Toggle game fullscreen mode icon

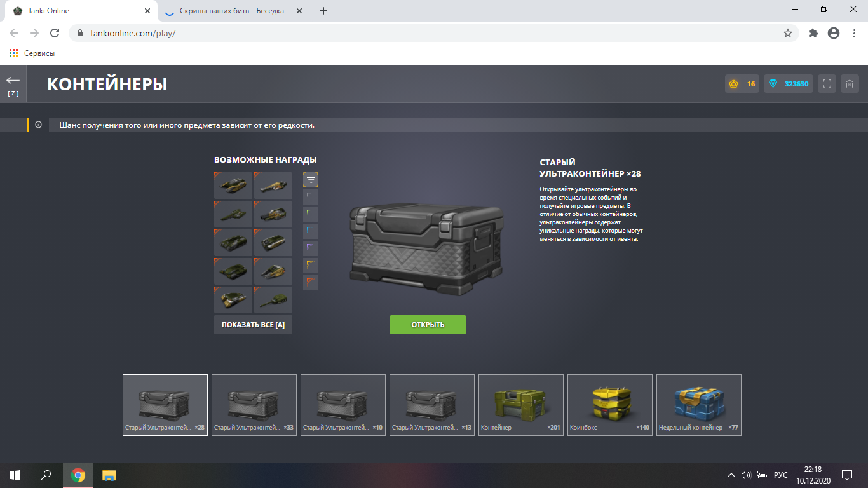pos(827,84)
